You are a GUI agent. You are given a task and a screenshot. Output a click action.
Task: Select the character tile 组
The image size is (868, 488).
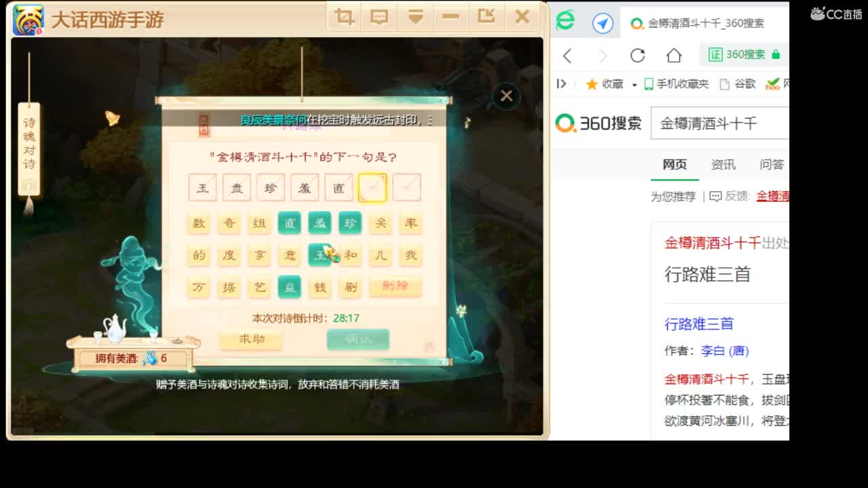pos(259,223)
